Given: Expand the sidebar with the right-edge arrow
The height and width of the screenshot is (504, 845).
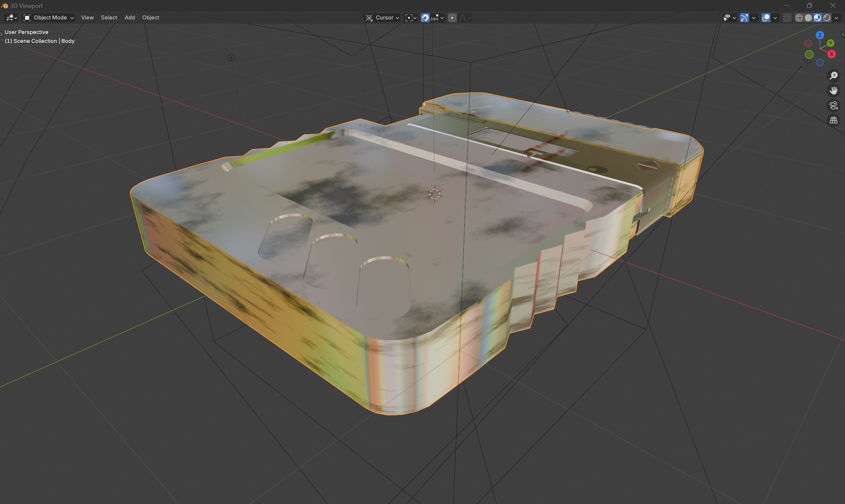Looking at the screenshot, I should coord(843,34).
